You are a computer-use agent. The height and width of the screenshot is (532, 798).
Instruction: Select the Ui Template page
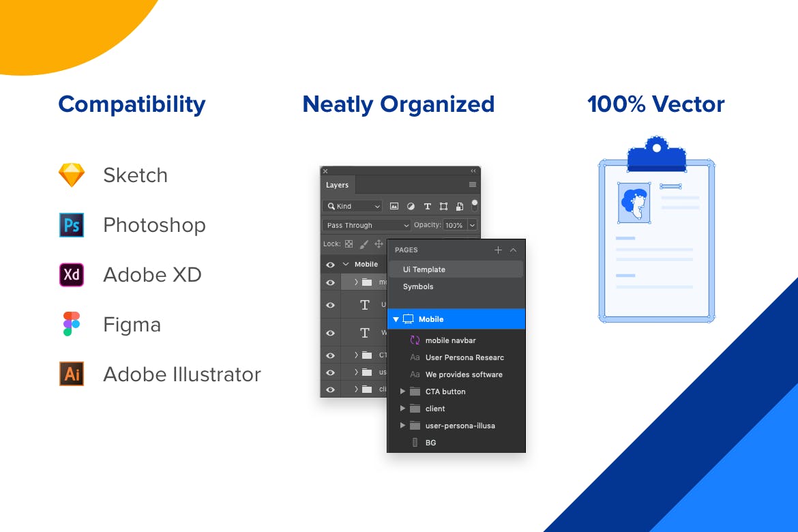[424, 269]
